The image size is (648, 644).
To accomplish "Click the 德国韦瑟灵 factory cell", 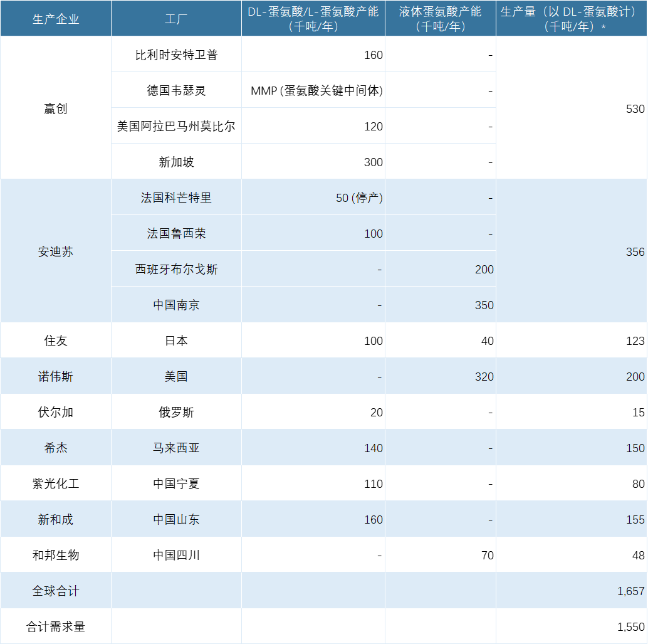I will click(176, 90).
